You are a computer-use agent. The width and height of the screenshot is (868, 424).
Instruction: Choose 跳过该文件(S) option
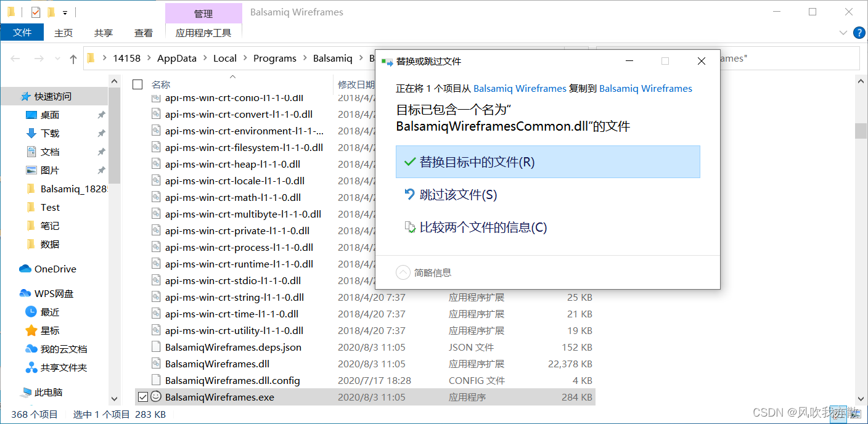click(547, 195)
